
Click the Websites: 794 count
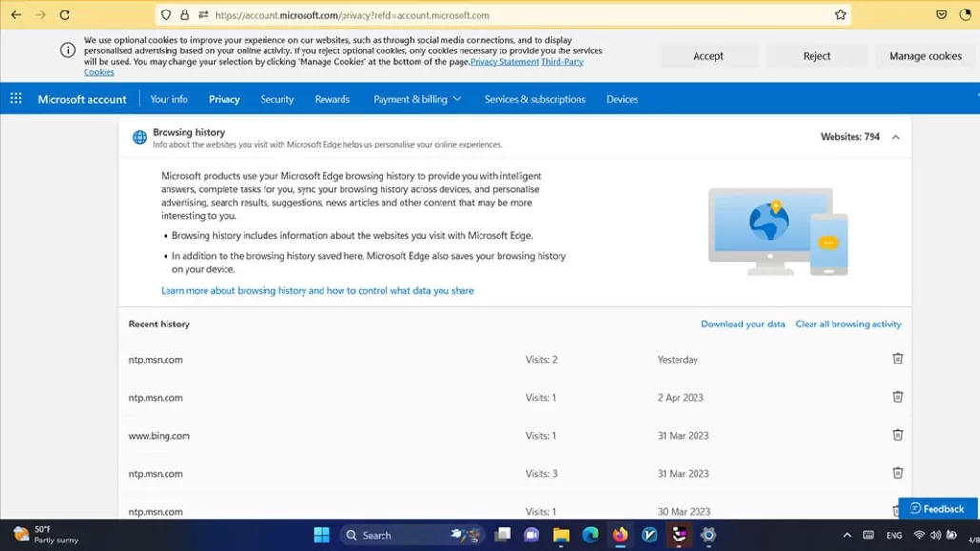click(850, 136)
